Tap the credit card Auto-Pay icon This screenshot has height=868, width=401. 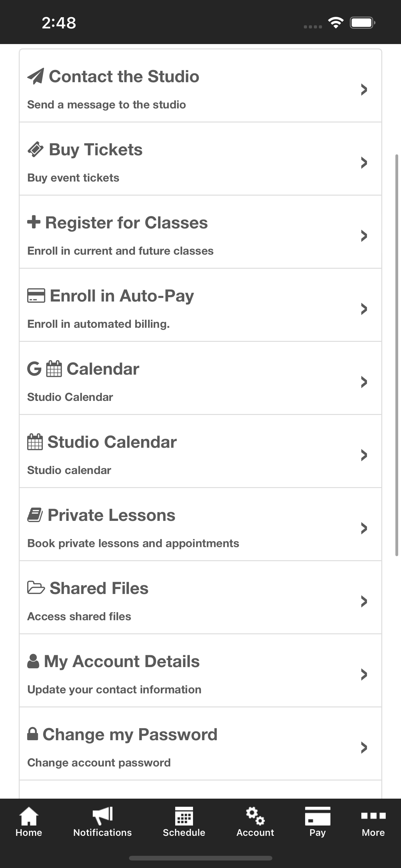36,296
